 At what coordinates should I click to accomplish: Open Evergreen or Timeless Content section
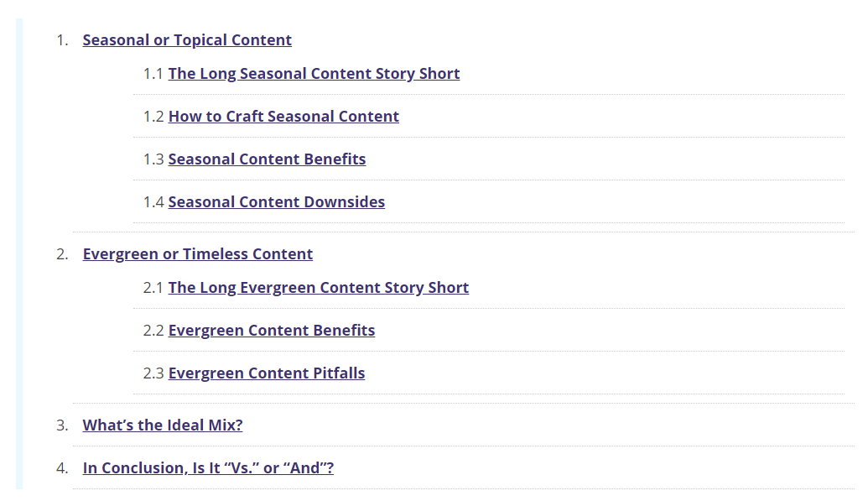pos(198,253)
